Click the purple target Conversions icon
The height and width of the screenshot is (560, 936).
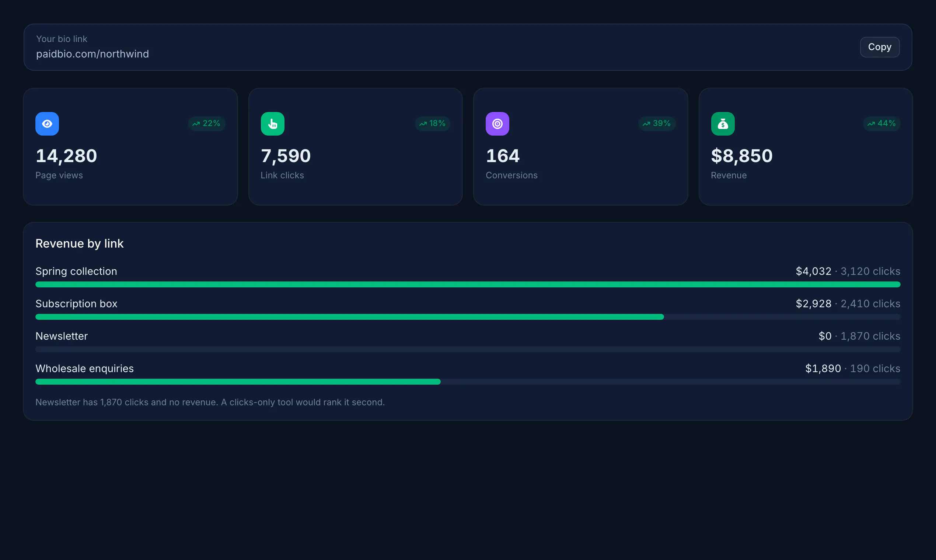[497, 124]
